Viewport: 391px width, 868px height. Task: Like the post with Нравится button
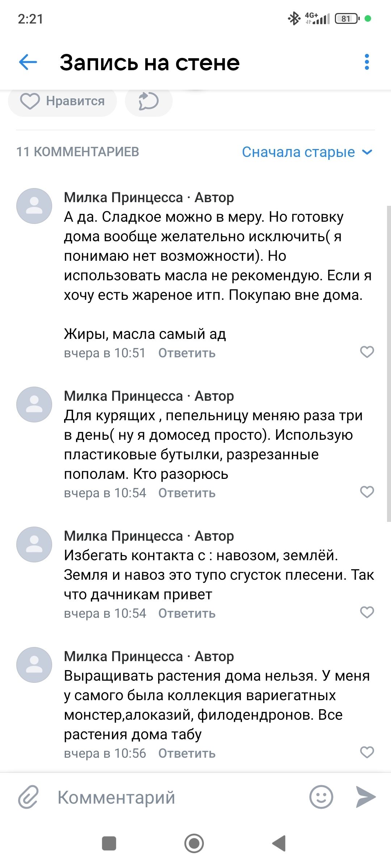click(x=62, y=101)
